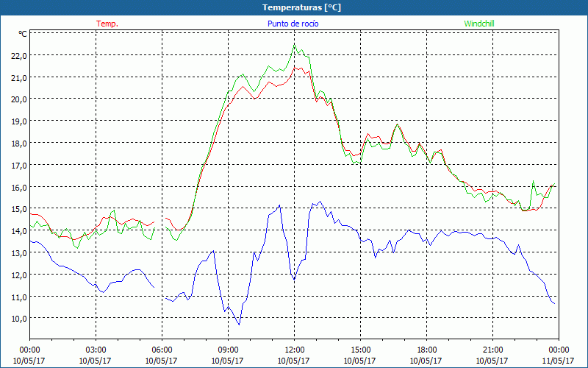Click the 21,0 value on the Y axis
588x368 pixels.
coord(21,77)
